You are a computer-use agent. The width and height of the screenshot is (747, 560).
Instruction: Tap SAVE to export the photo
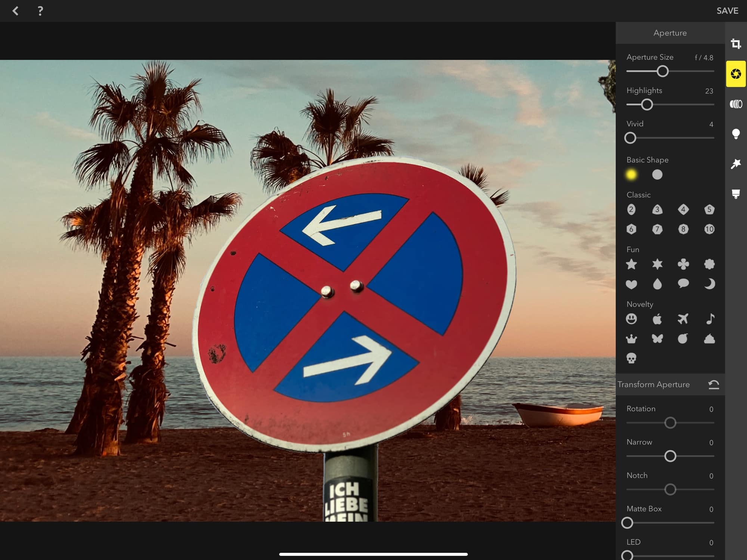(x=727, y=11)
